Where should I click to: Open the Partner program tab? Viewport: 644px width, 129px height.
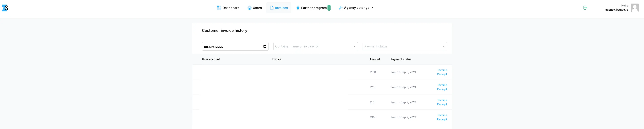(313, 8)
